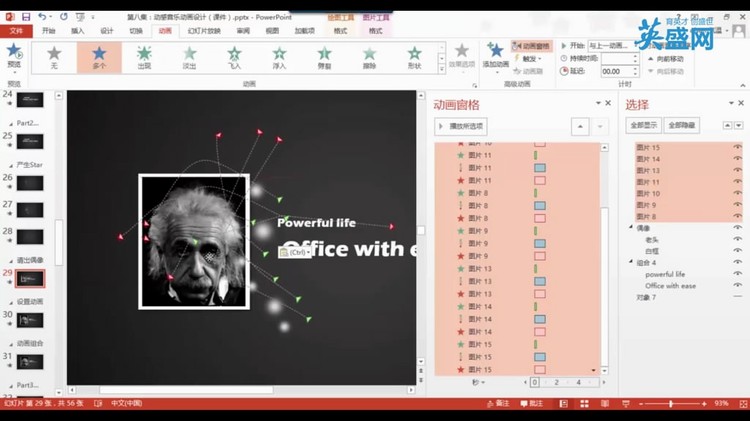
Task: Click the Undo arrow icon
Action: click(42, 17)
